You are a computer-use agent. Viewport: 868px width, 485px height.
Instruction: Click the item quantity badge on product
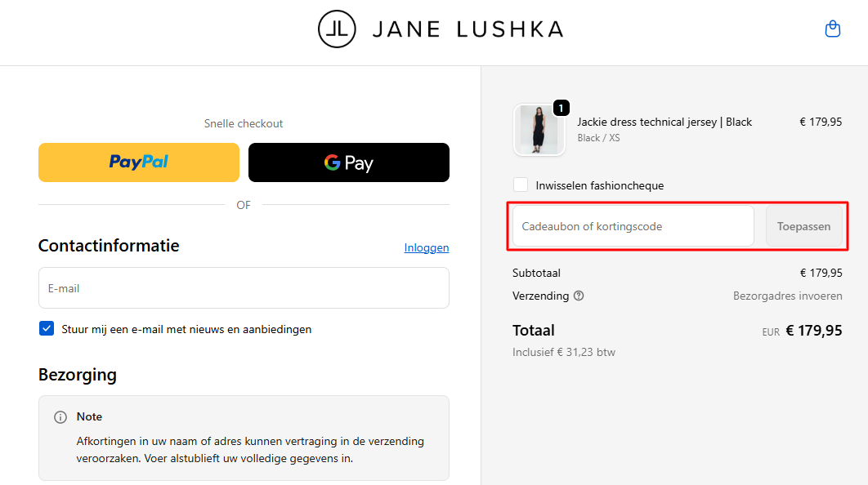point(561,108)
